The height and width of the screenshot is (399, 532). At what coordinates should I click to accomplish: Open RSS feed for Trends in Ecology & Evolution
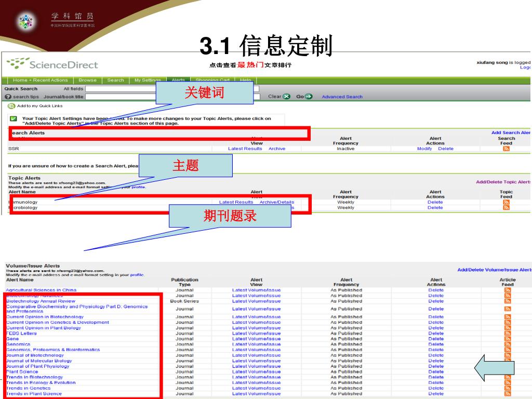coord(508,383)
